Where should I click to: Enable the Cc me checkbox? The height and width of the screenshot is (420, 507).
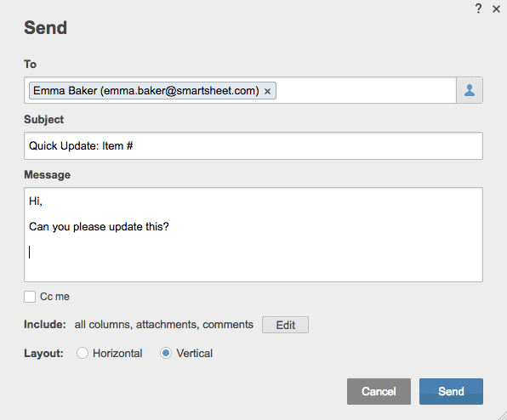(x=30, y=297)
